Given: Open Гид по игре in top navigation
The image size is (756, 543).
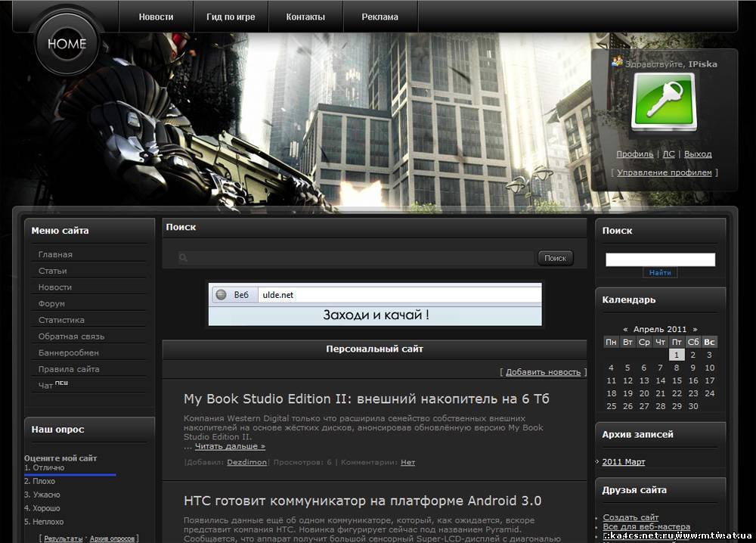Looking at the screenshot, I should click(230, 17).
